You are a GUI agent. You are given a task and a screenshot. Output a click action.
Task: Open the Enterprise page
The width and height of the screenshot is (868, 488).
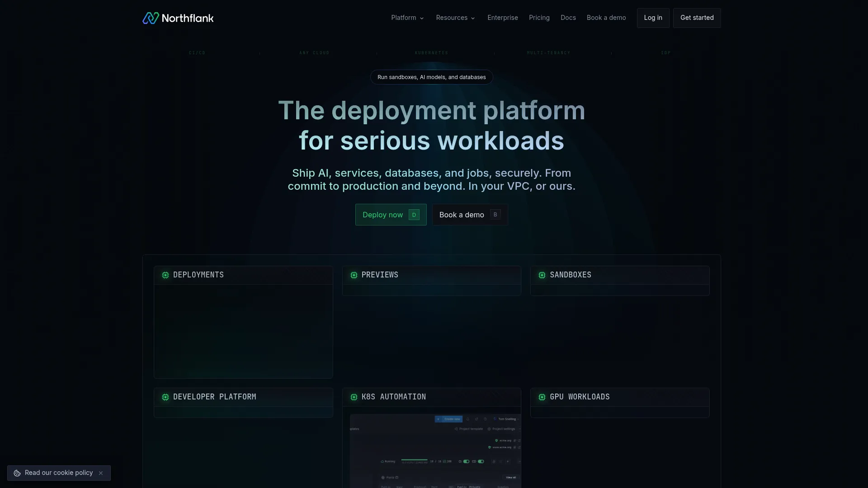pos(503,18)
